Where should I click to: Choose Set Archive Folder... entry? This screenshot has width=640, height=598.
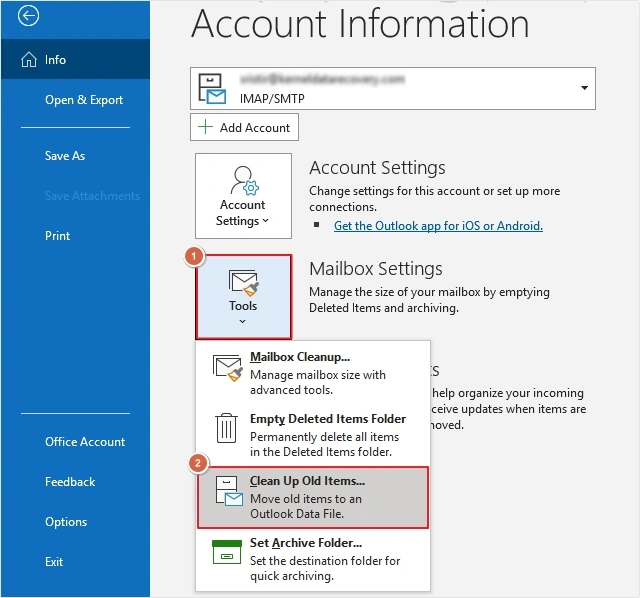(x=313, y=559)
